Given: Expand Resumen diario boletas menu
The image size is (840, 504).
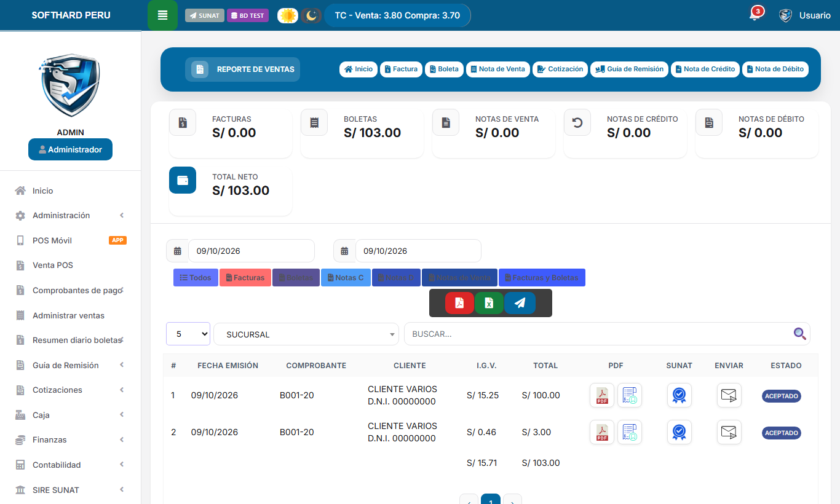Looking at the screenshot, I should click(70, 340).
